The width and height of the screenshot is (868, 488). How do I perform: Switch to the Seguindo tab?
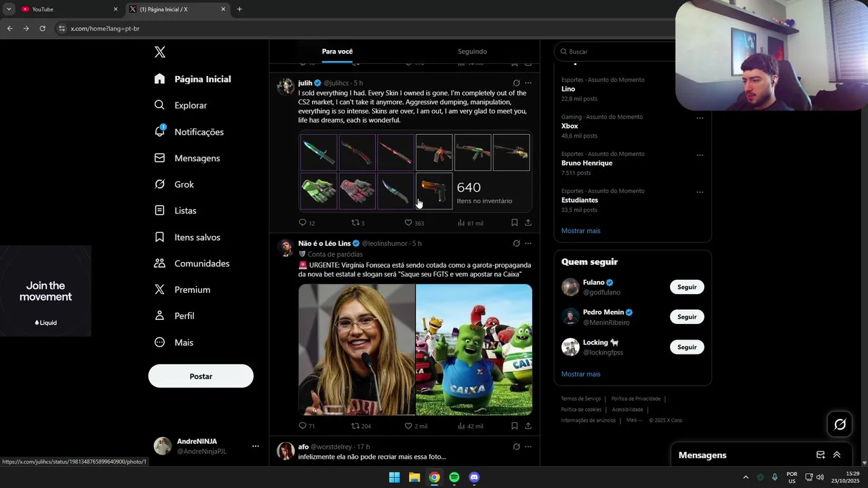click(472, 52)
